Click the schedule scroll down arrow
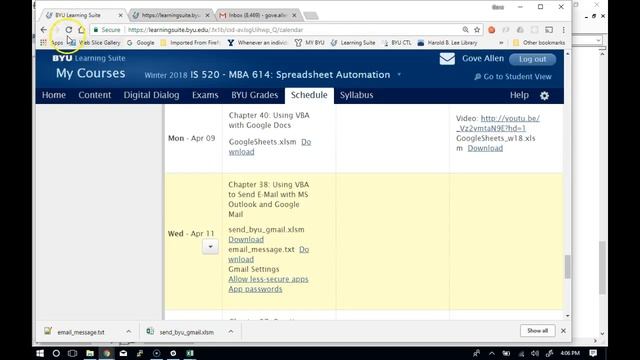Image resolution: width=640 pixels, height=360 pixels. click(567, 316)
